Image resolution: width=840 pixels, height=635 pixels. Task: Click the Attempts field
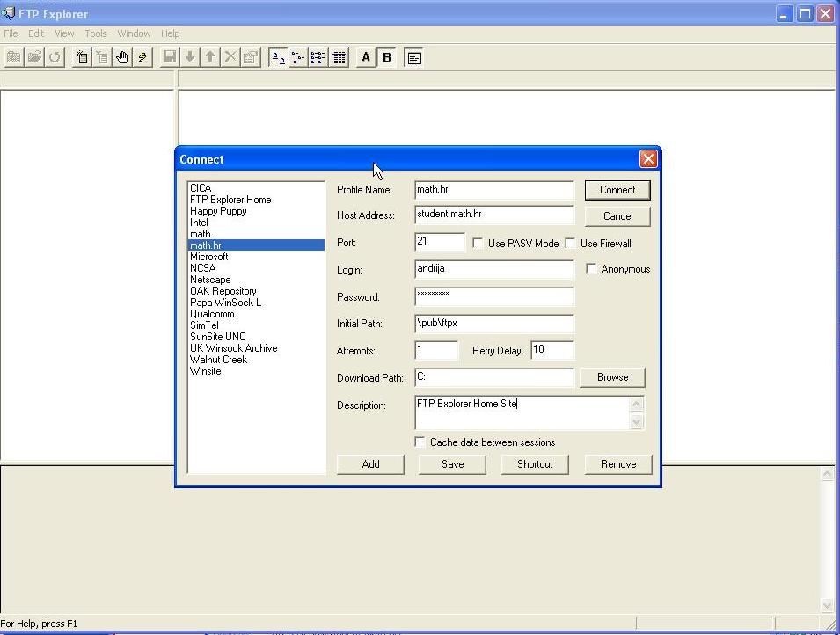click(436, 350)
